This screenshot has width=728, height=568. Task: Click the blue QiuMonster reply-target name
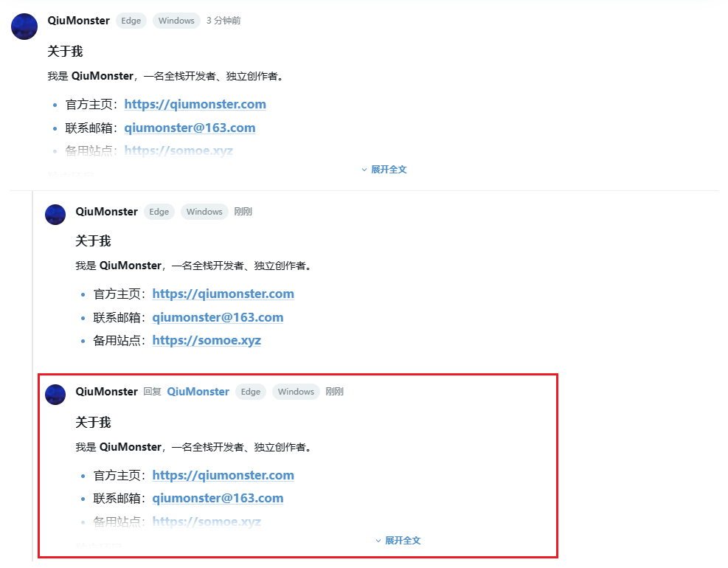pos(198,392)
